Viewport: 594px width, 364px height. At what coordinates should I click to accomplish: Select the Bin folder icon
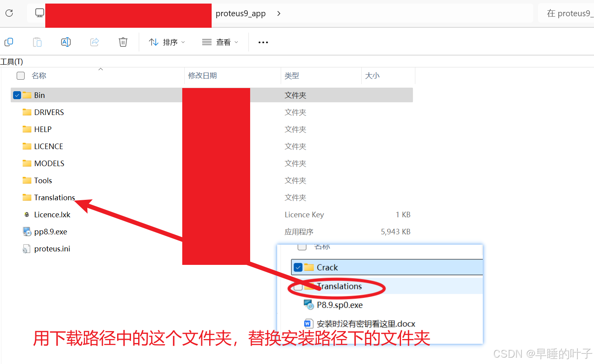click(x=27, y=95)
